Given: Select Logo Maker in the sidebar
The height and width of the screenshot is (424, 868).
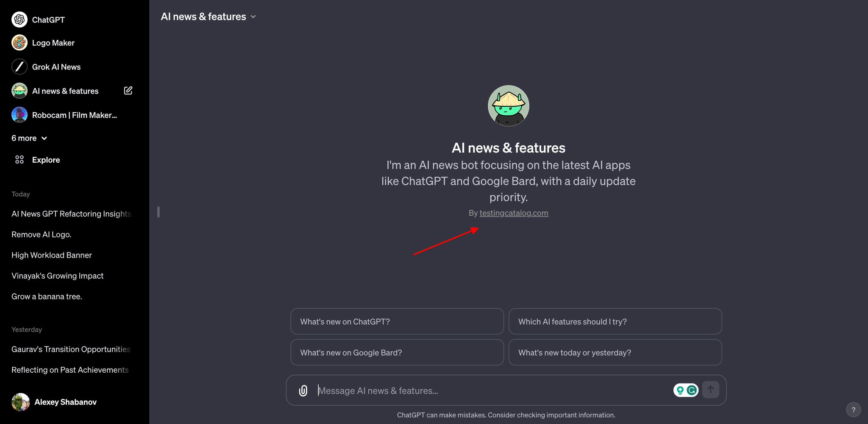Looking at the screenshot, I should (53, 43).
